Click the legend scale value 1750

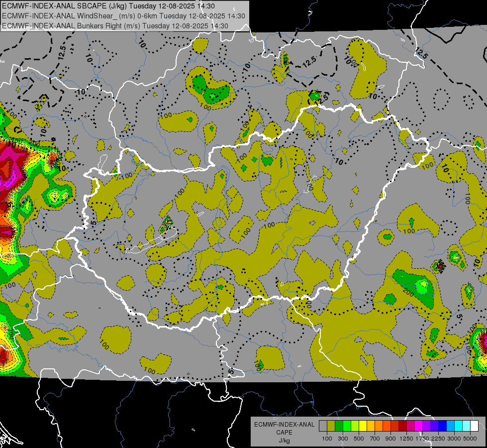pos(422,439)
